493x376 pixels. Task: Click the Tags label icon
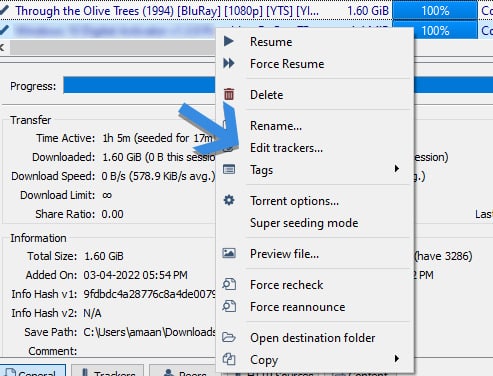tap(229, 170)
